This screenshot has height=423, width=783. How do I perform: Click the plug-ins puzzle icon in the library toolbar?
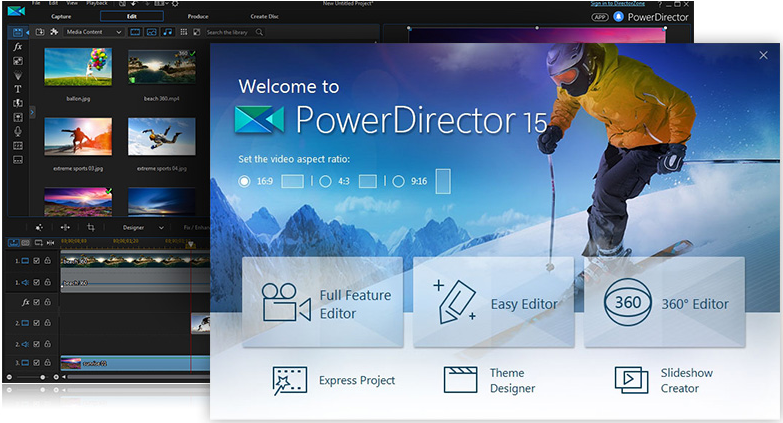click(x=54, y=32)
